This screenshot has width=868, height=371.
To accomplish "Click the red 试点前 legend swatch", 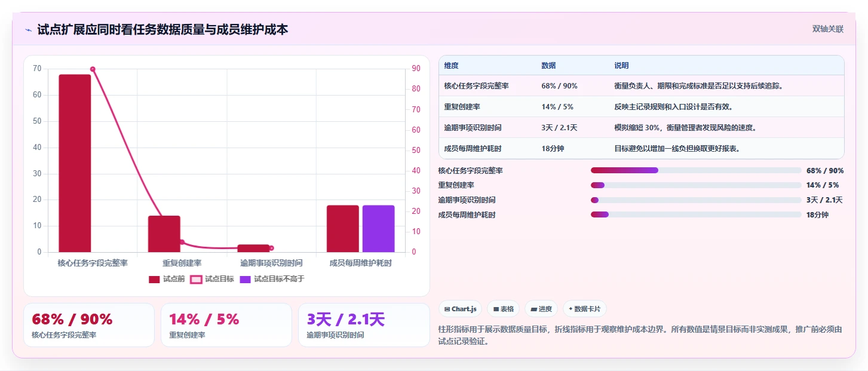I will coord(154,279).
